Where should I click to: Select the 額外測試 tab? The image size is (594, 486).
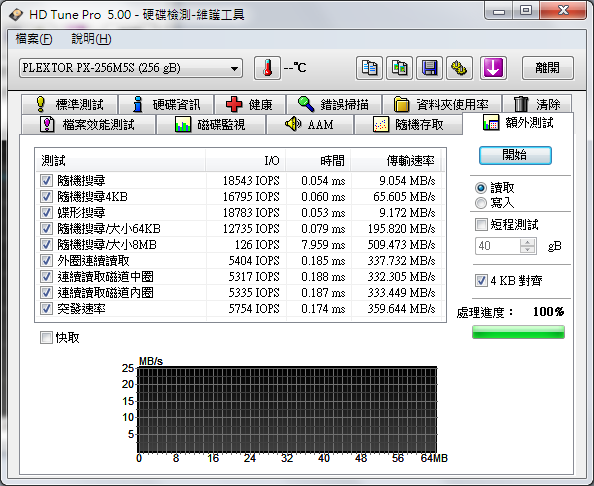518,123
